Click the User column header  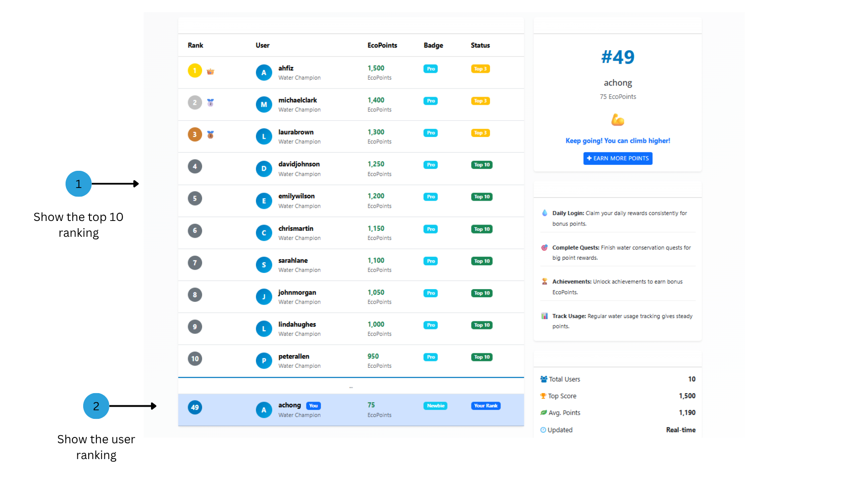point(262,45)
